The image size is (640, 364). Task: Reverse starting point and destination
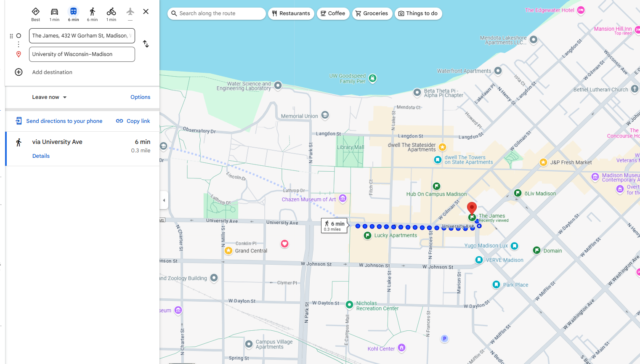(146, 44)
